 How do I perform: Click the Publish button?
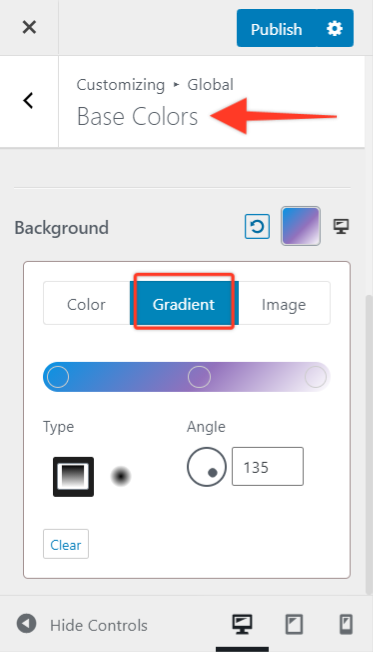tap(277, 29)
